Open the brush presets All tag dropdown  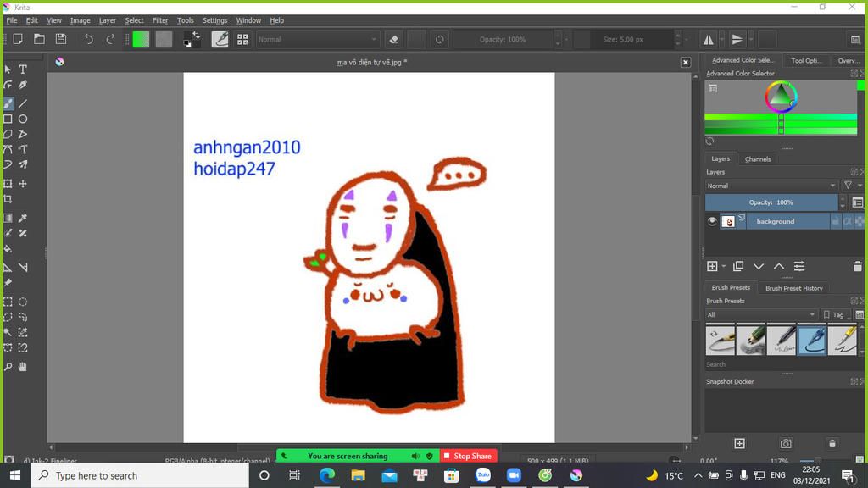[x=760, y=315]
